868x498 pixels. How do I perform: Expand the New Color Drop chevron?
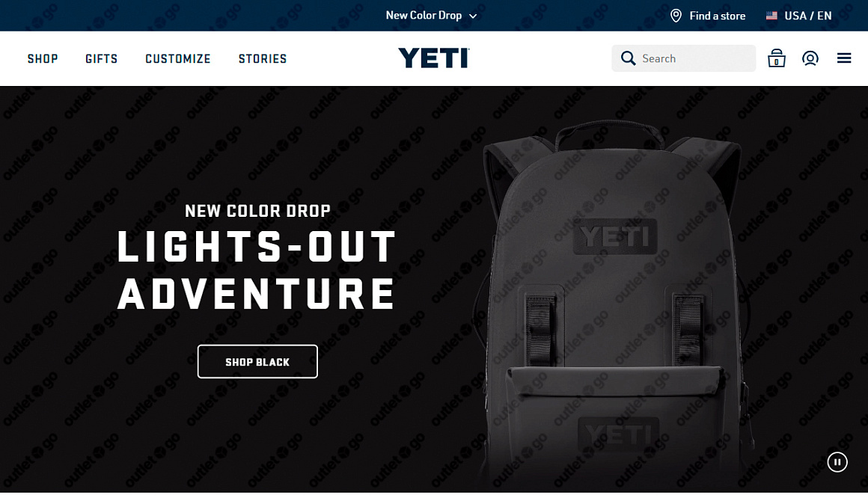473,16
